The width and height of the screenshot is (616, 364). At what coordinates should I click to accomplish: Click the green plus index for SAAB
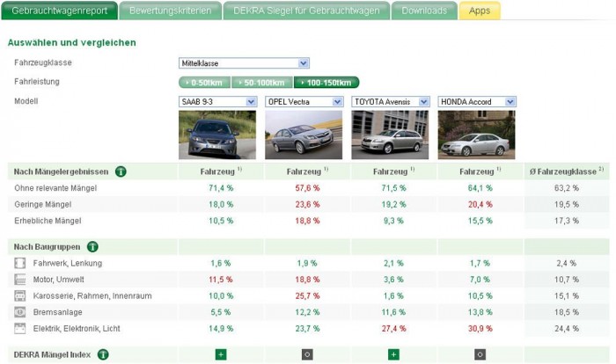[219, 354]
